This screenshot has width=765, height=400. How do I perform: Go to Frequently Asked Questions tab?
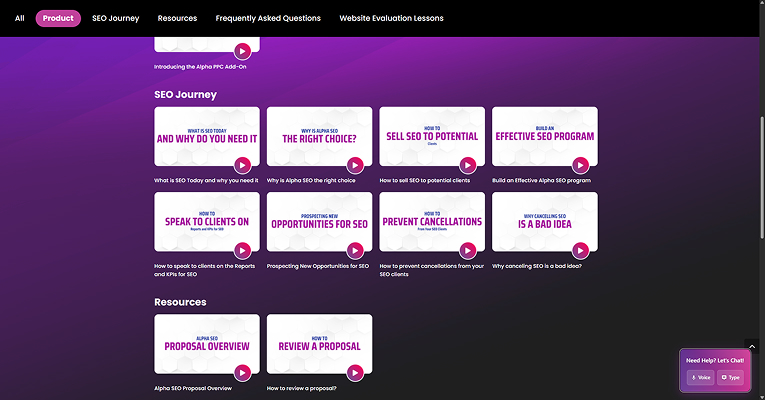tap(268, 18)
